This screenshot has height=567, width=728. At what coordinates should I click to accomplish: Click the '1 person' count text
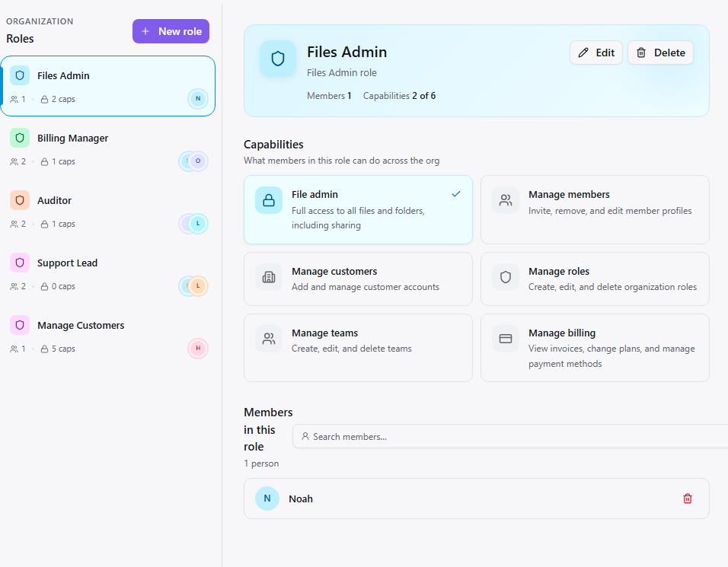(x=261, y=463)
